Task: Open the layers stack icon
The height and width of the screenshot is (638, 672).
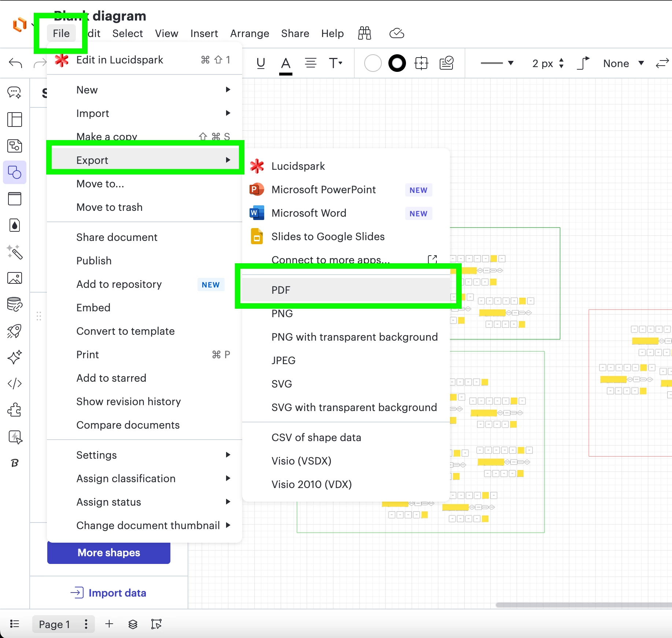Action: tap(133, 624)
